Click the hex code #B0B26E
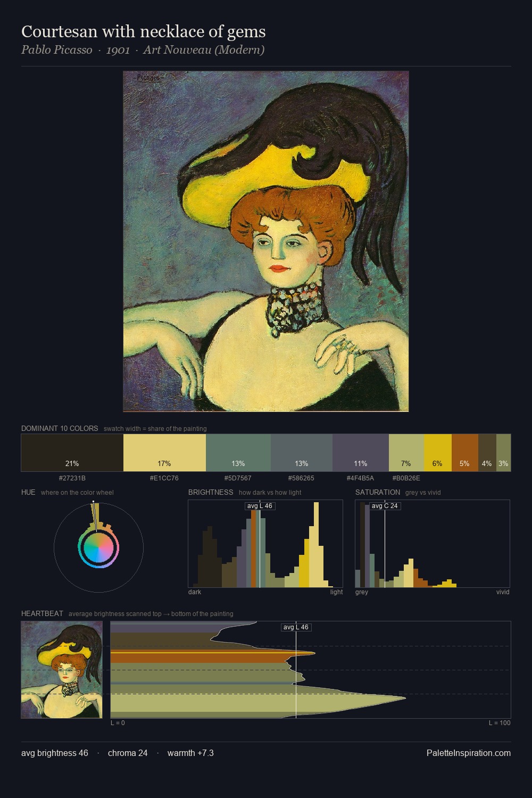The image size is (532, 798). [x=406, y=478]
